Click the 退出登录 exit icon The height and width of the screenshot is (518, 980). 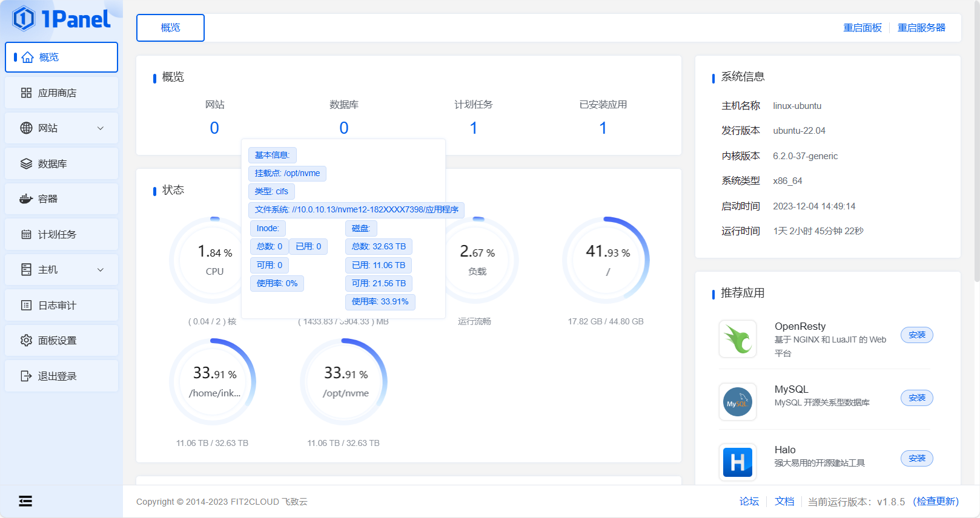26,376
